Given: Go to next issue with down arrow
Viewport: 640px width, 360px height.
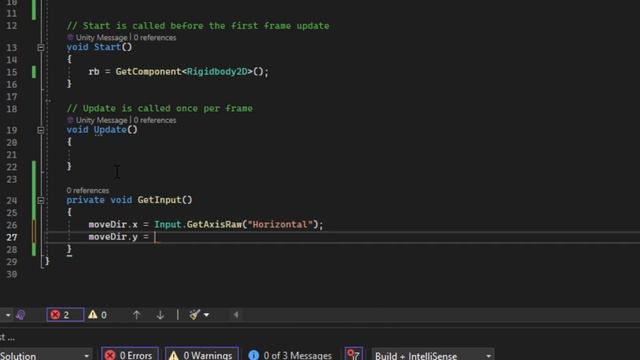Looking at the screenshot, I should (x=160, y=315).
